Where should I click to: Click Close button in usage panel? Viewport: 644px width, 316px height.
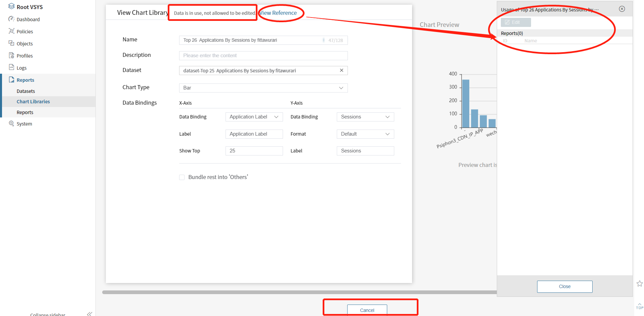tap(564, 286)
